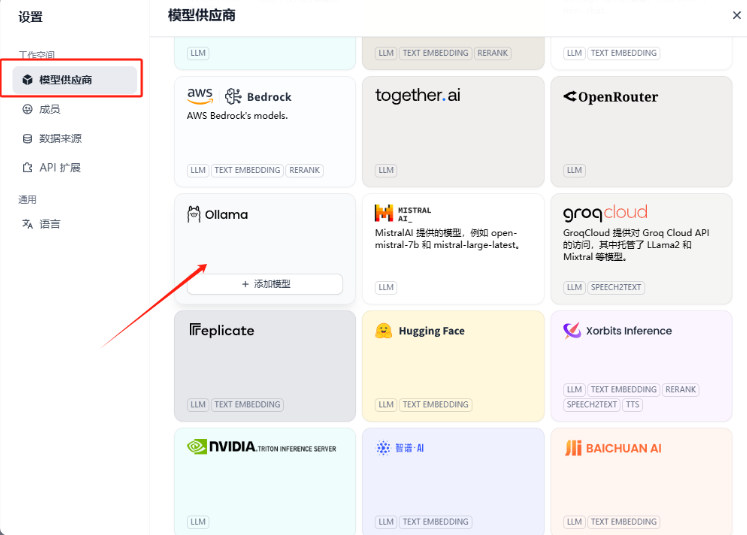Click the LLM tag on NVIDIA card
The image size is (747, 535).
198,522
